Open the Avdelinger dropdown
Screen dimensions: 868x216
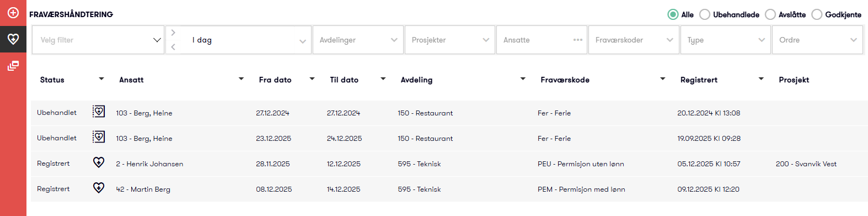click(358, 40)
